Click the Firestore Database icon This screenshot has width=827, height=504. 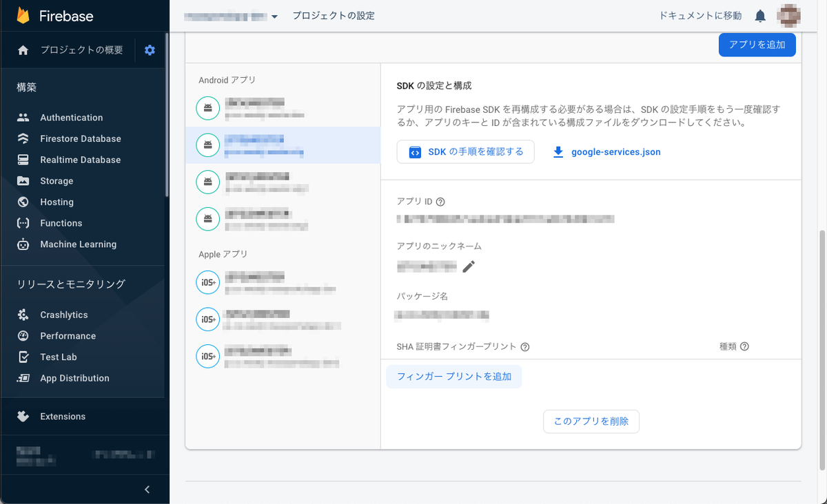pyautogui.click(x=23, y=138)
